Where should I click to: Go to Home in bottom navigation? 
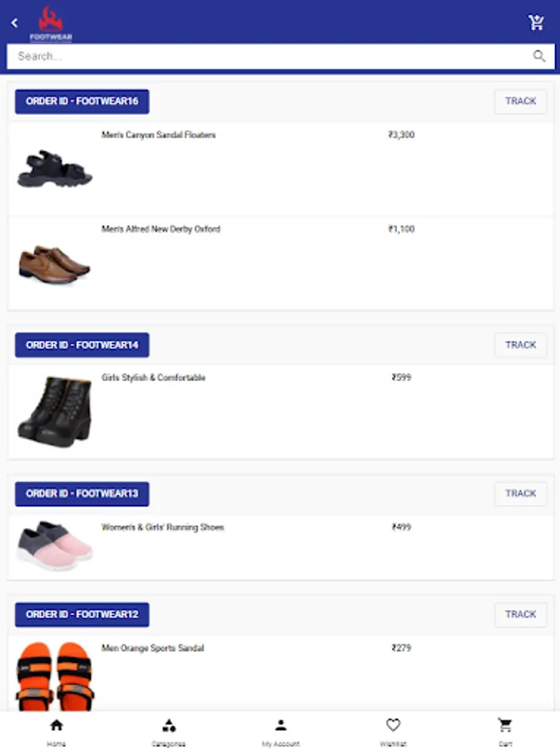pyautogui.click(x=56, y=731)
